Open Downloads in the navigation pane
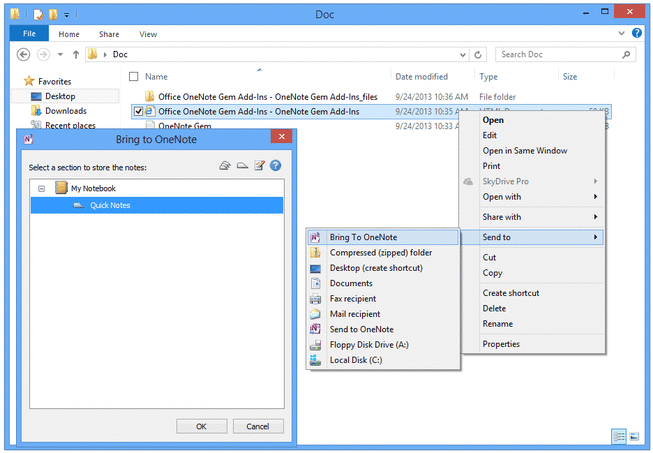The width and height of the screenshot is (653, 453). (66, 111)
